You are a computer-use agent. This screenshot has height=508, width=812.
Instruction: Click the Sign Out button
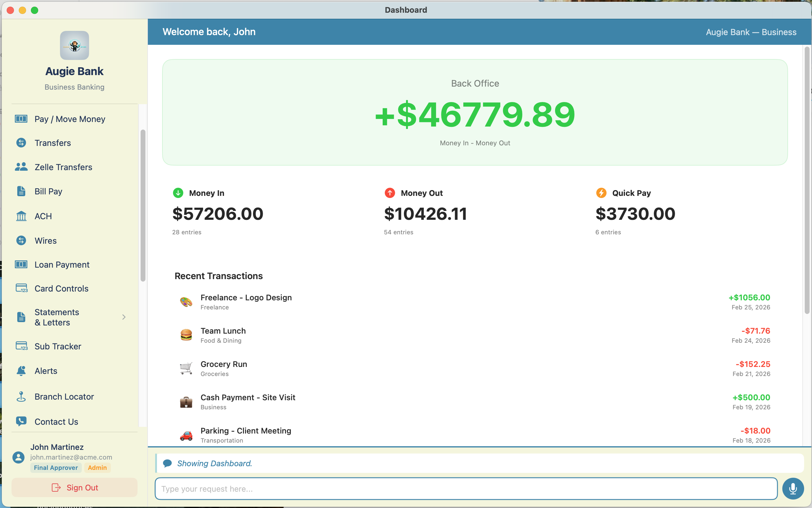(x=74, y=487)
